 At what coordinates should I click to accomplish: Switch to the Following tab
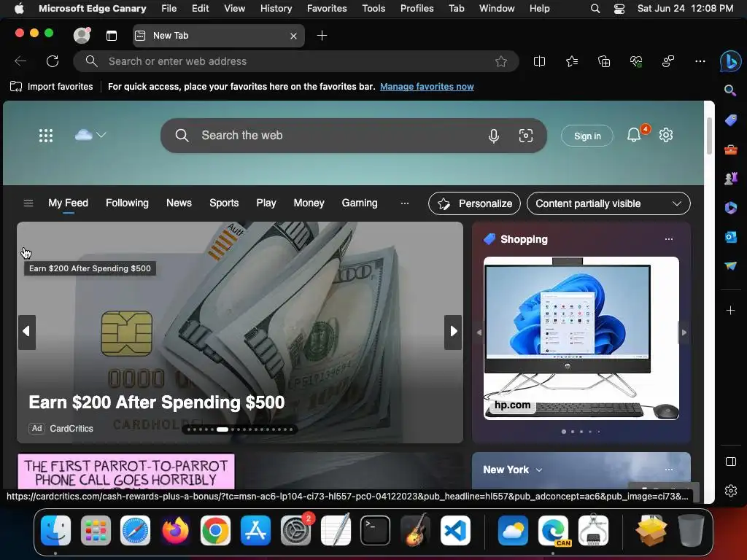pyautogui.click(x=127, y=203)
